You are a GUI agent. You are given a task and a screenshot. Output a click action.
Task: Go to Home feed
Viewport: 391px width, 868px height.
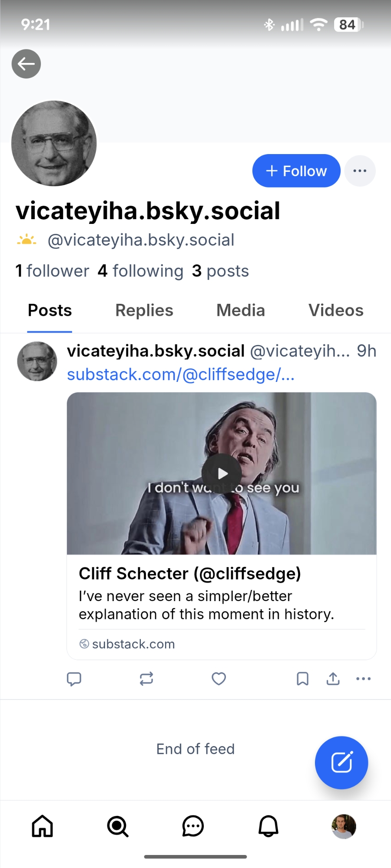coord(42,826)
